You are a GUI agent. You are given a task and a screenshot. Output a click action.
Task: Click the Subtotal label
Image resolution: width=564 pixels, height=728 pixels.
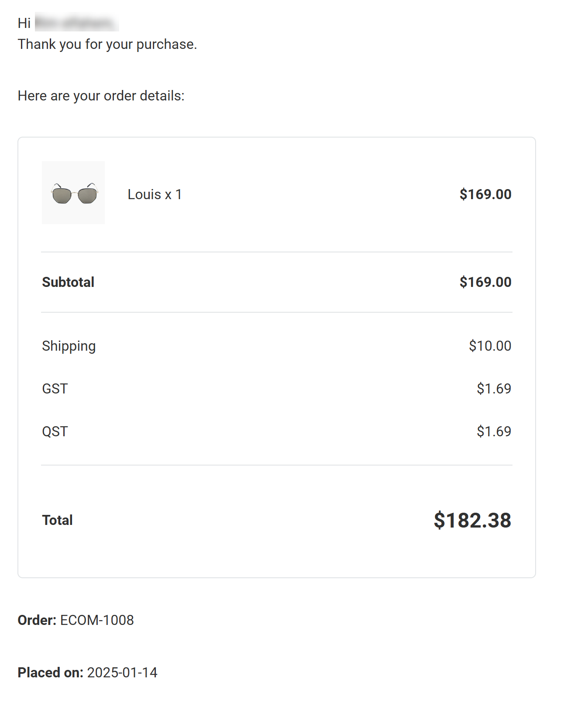[x=68, y=282]
